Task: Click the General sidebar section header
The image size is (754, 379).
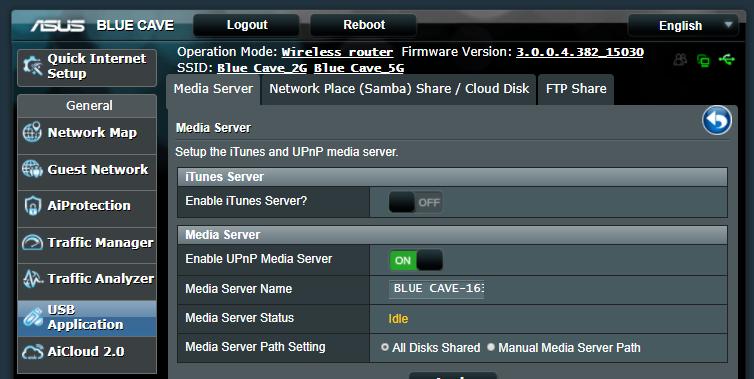Action: pos(87,105)
